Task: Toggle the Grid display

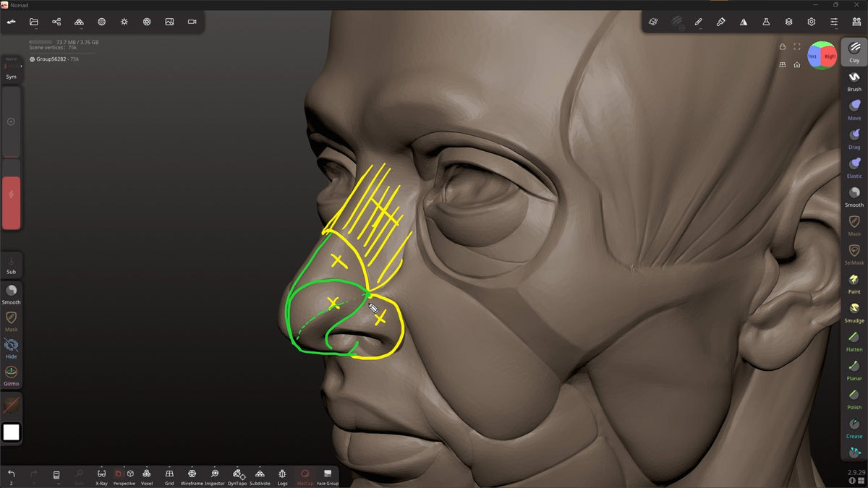Action: pos(169,476)
